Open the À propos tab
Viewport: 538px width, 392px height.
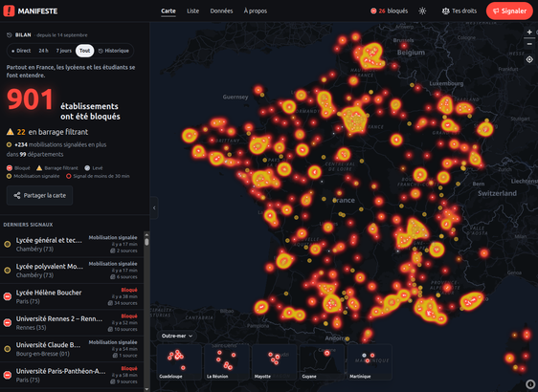(x=256, y=11)
